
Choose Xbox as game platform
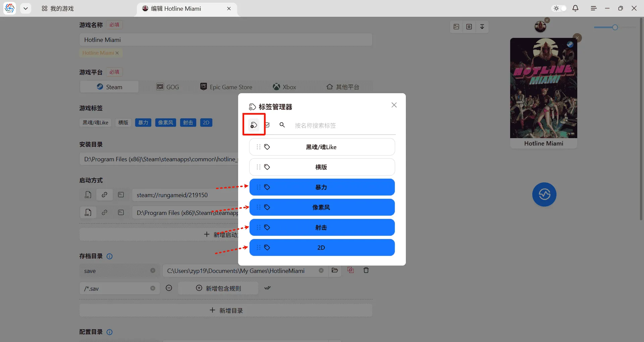284,87
